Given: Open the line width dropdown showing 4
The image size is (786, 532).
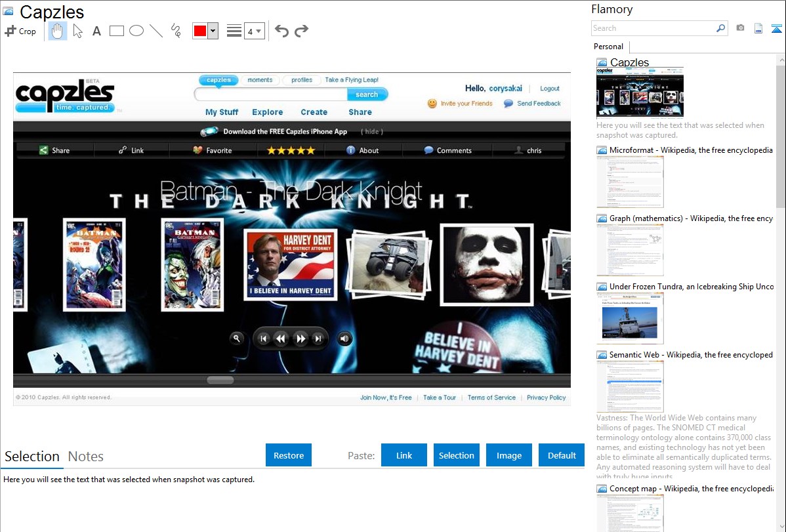Looking at the screenshot, I should [x=254, y=31].
